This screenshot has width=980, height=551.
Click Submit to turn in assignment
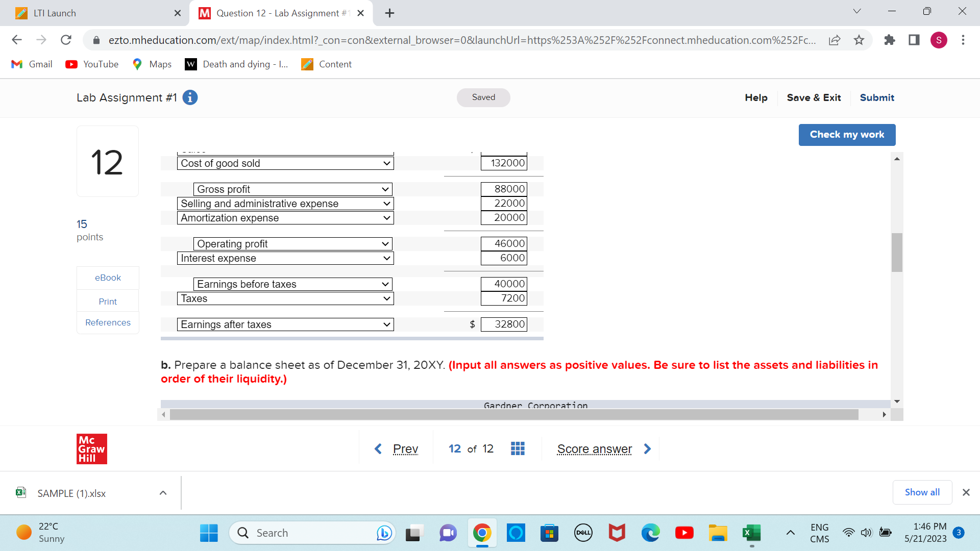tap(877, 97)
